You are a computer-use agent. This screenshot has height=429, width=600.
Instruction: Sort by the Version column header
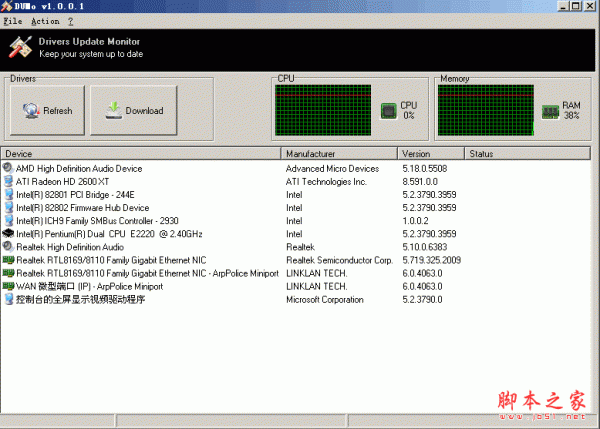[x=431, y=153]
